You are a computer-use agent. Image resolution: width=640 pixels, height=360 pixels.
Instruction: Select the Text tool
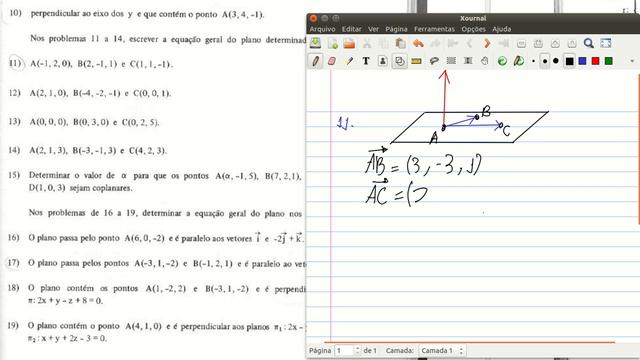(366, 61)
